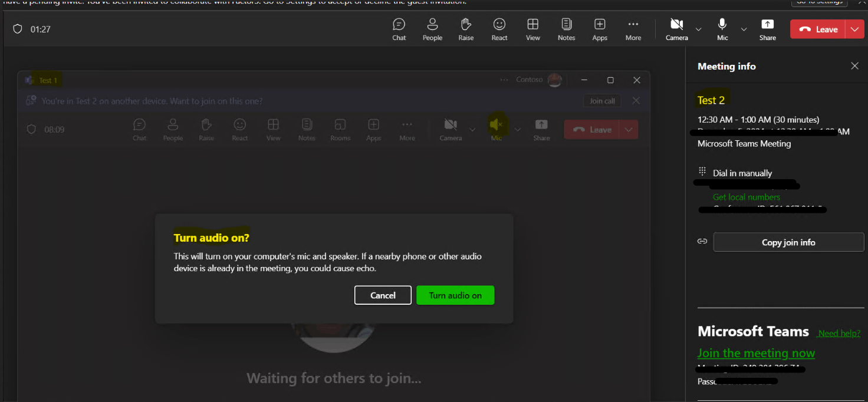Viewport: 868px width, 402px height.
Task: Click the Teams logo in Test 1 title bar
Action: click(x=28, y=80)
